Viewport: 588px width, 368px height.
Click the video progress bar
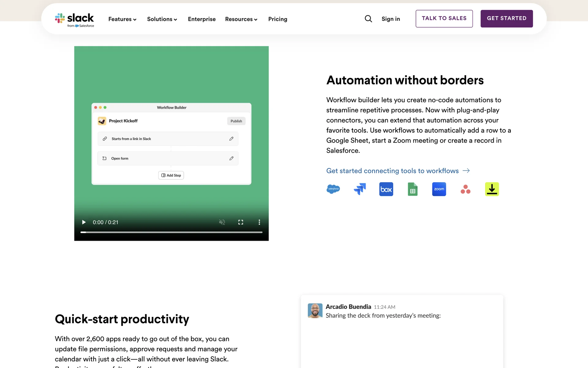[171, 232]
